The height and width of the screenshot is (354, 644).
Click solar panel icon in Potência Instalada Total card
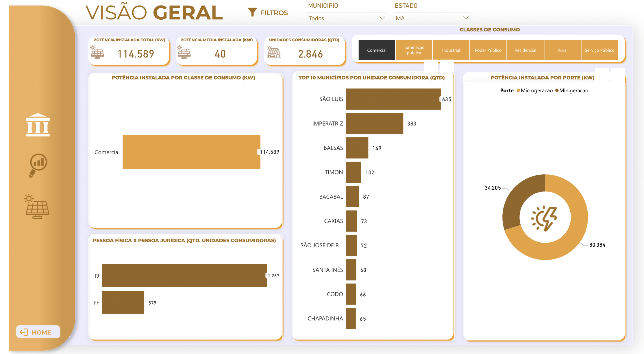(x=97, y=52)
